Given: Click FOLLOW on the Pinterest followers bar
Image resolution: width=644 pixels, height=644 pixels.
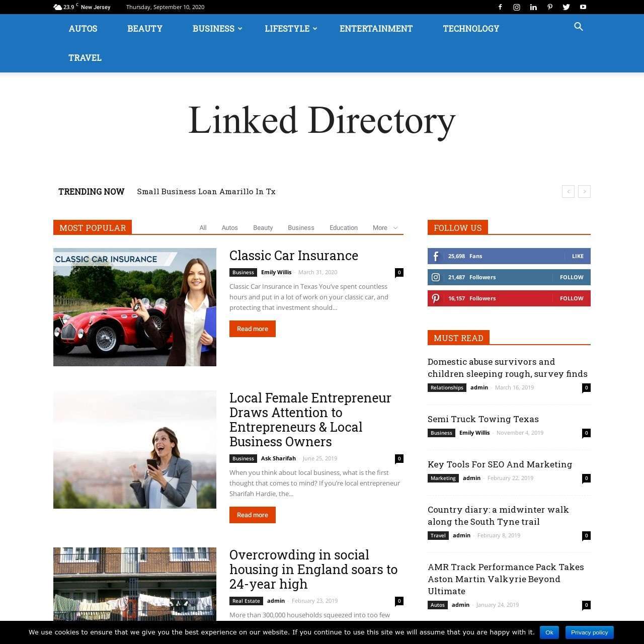Looking at the screenshot, I should coord(572,298).
